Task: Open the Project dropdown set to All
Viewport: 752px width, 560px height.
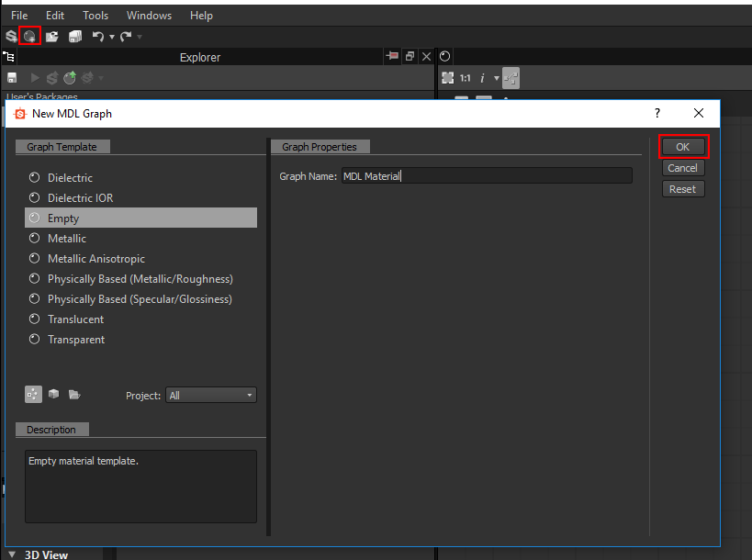Action: pyautogui.click(x=210, y=396)
